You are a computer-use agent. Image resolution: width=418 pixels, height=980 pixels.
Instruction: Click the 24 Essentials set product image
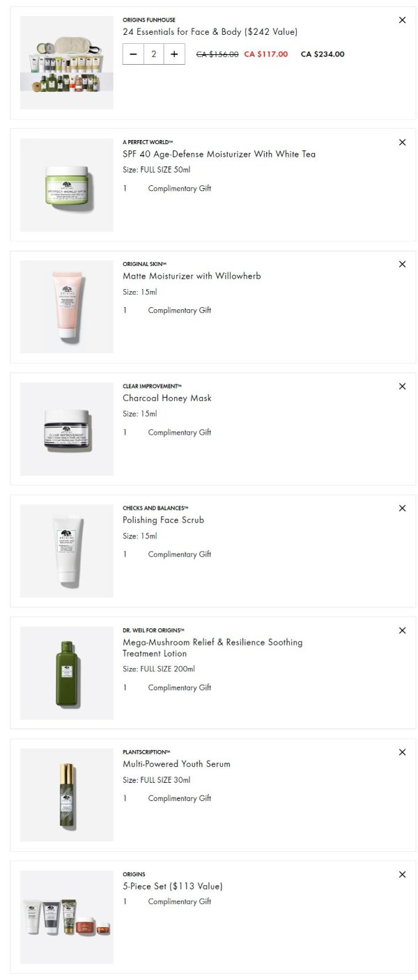tap(67, 63)
